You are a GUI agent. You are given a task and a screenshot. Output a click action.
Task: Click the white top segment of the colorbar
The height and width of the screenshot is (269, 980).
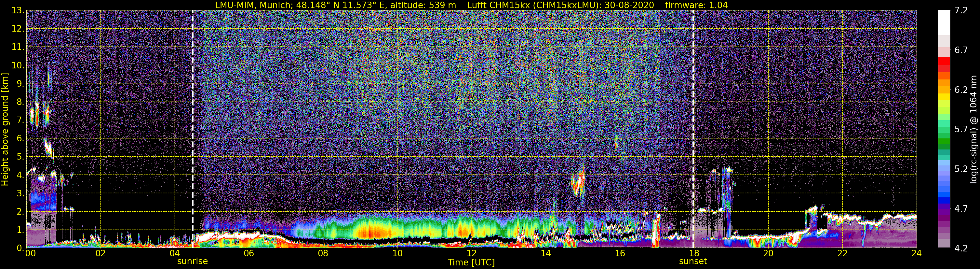944,23
